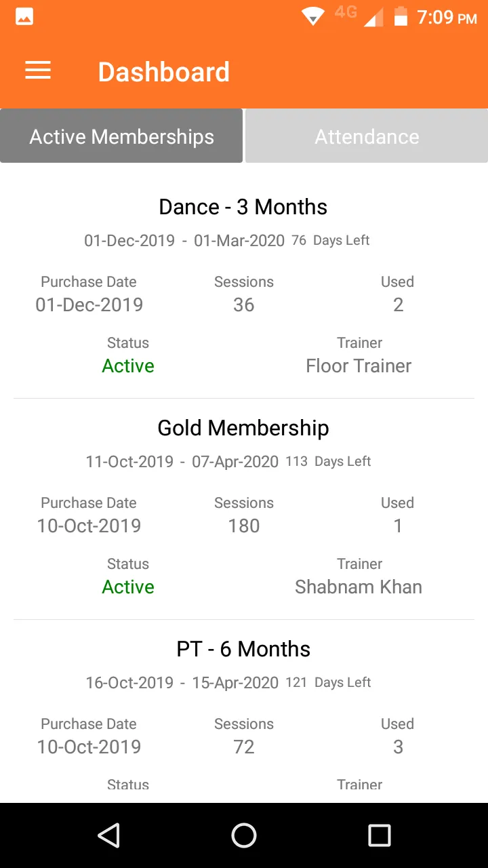The width and height of the screenshot is (488, 868).
Task: Tap the 76 Days Left label
Action: click(x=331, y=240)
